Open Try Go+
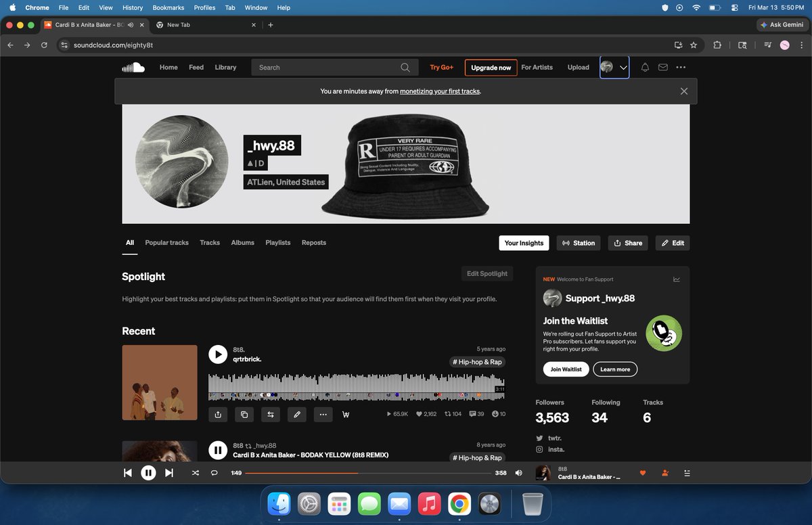Screen dimensions: 812x525 tap(441, 68)
